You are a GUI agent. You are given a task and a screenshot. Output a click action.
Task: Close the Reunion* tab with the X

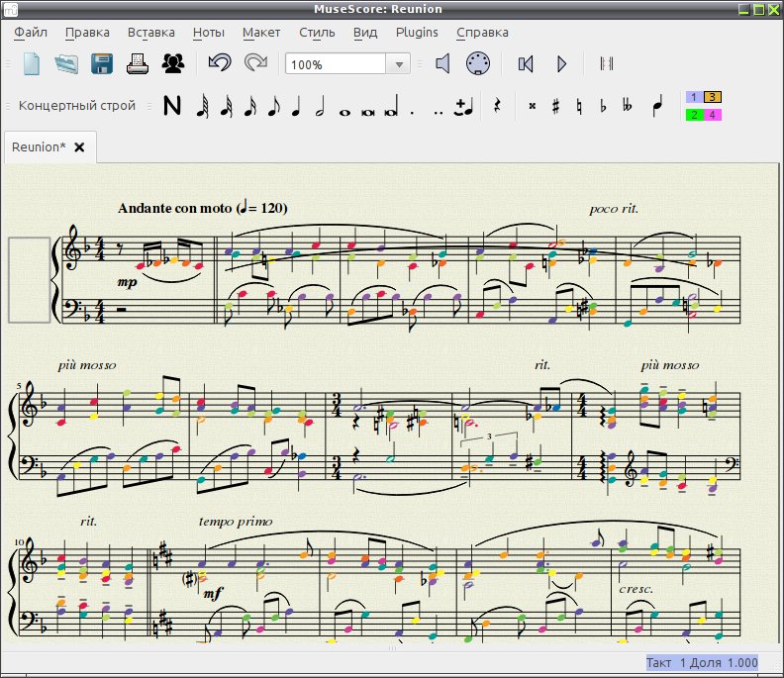coord(79,147)
